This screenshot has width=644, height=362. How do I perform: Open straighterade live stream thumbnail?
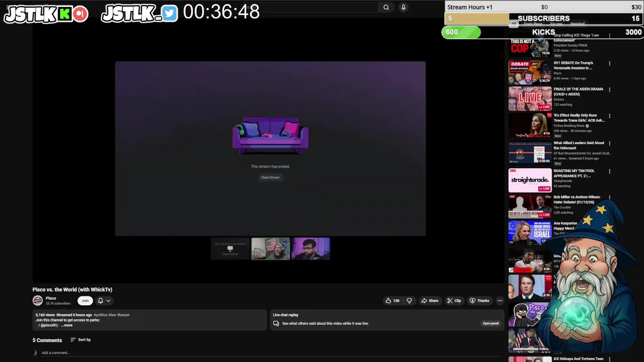530,180
